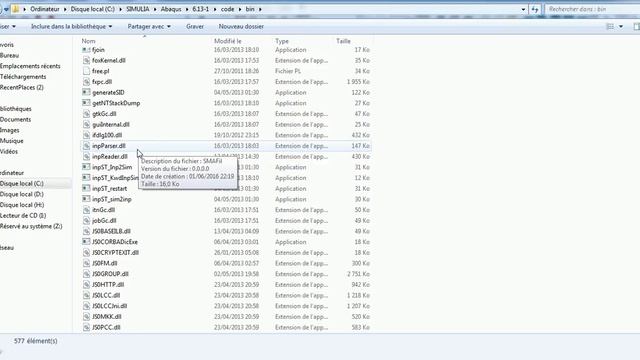Click the inpST_Inp2Sim application icon
Image resolution: width=640 pixels, height=360 pixels.
pyautogui.click(x=86, y=167)
